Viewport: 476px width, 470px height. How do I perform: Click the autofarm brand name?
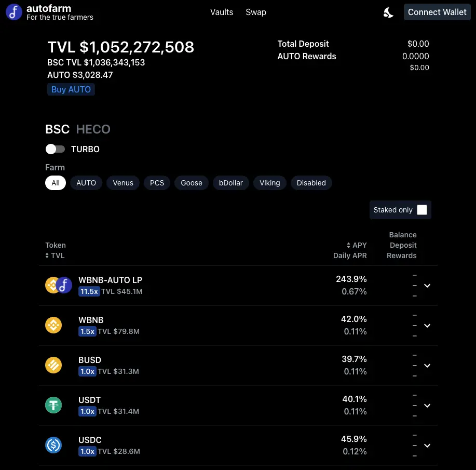click(49, 8)
